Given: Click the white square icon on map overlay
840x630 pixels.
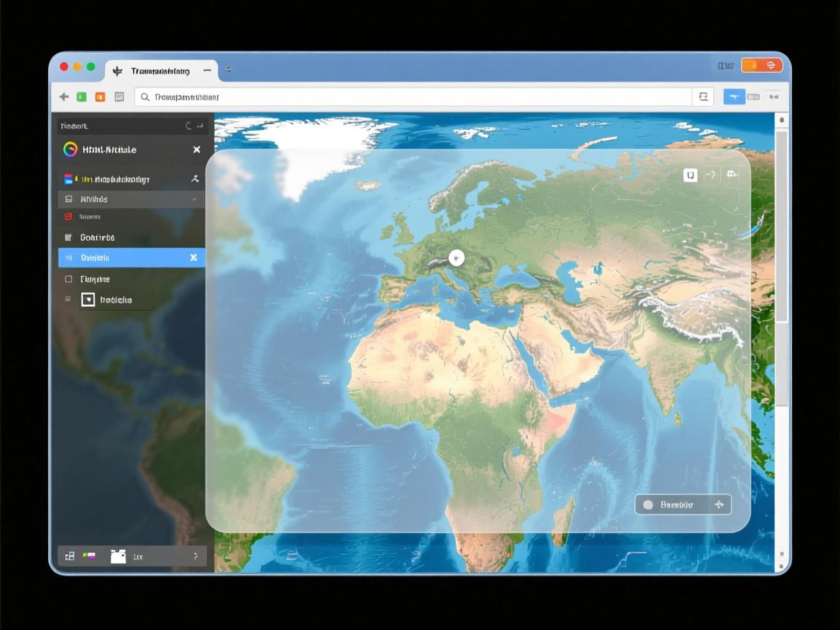Looking at the screenshot, I should tap(690, 175).
